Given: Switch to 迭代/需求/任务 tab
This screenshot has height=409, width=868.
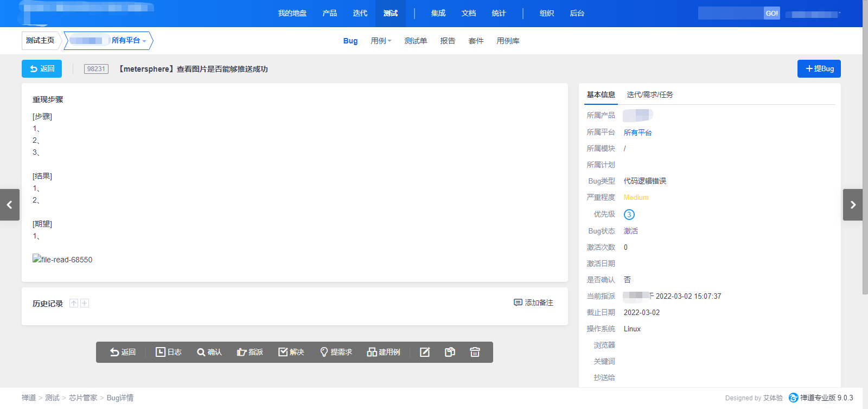Looking at the screenshot, I should pyautogui.click(x=650, y=95).
